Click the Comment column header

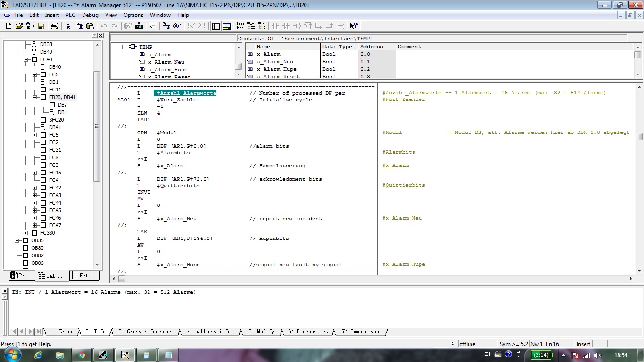pos(514,47)
